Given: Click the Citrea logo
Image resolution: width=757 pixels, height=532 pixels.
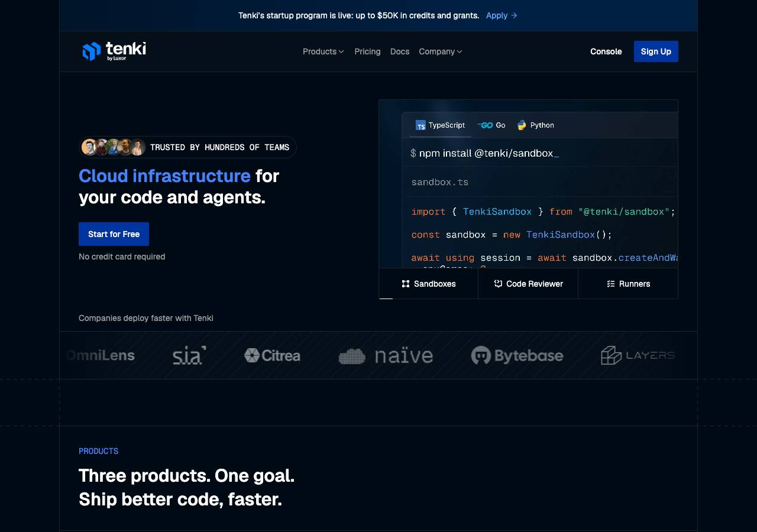Looking at the screenshot, I should pyautogui.click(x=272, y=355).
